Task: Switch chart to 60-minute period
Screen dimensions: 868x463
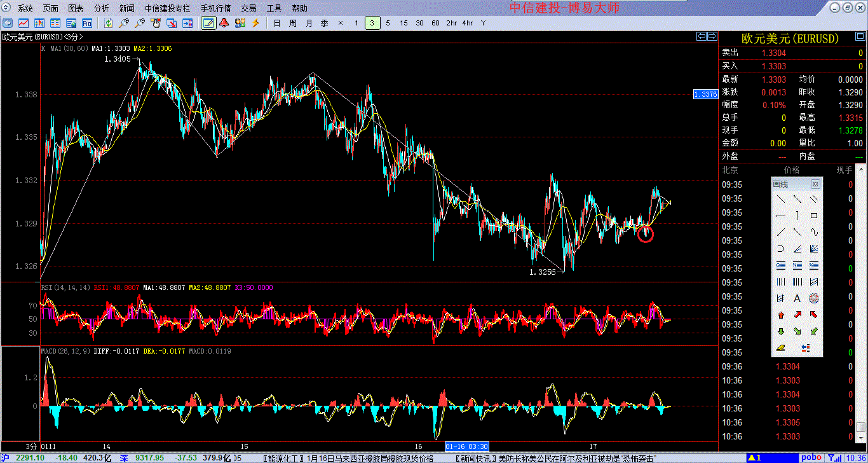Action: [x=435, y=23]
